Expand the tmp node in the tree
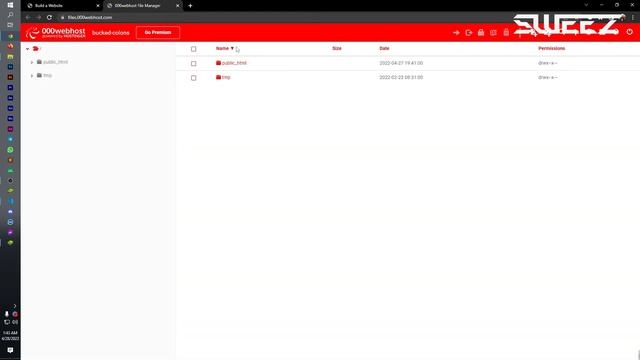 click(32, 76)
